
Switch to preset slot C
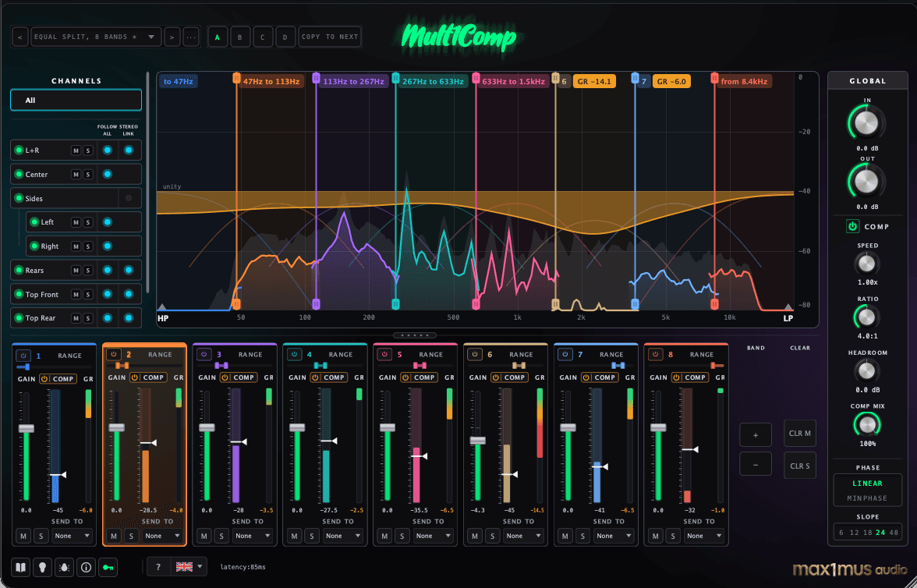tap(263, 37)
